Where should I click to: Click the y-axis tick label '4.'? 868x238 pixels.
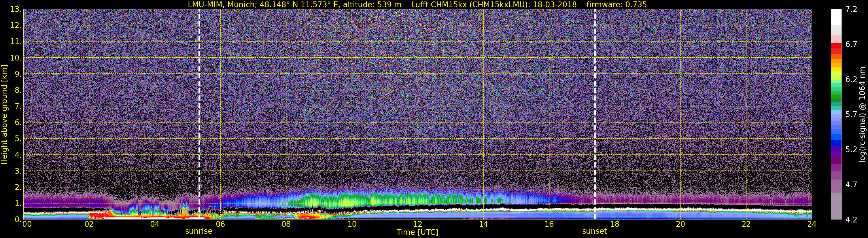click(x=18, y=155)
